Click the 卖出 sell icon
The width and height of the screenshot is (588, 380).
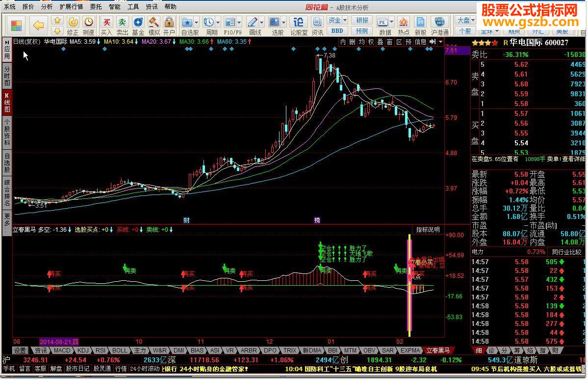[x=122, y=26]
